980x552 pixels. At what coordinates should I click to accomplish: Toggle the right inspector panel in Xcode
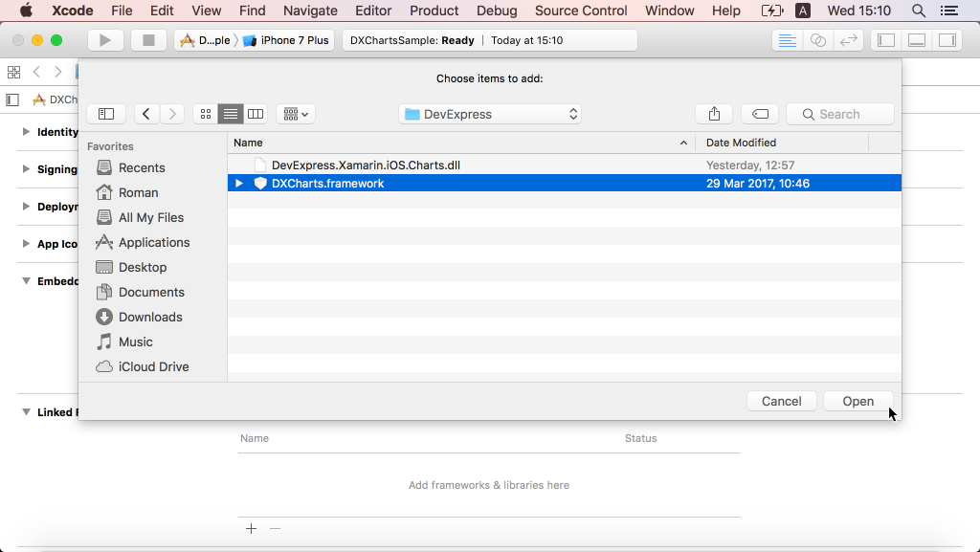point(947,39)
